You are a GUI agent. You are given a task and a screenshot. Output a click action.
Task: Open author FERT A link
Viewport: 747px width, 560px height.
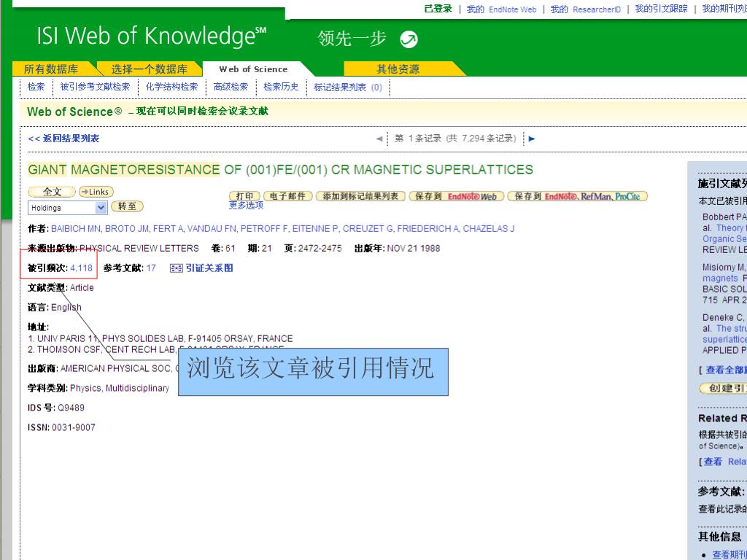169,228
